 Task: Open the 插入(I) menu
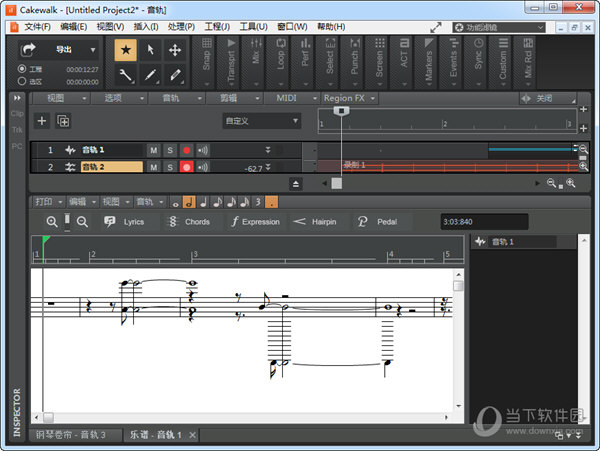146,27
